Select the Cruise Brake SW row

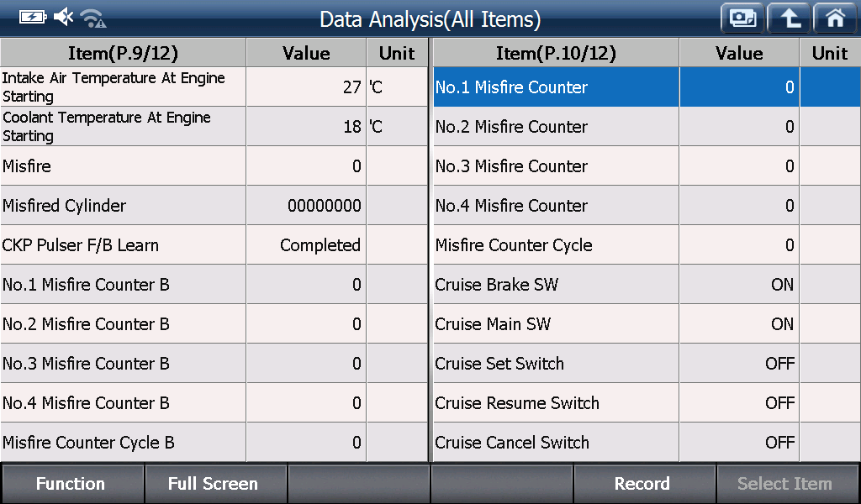point(647,284)
